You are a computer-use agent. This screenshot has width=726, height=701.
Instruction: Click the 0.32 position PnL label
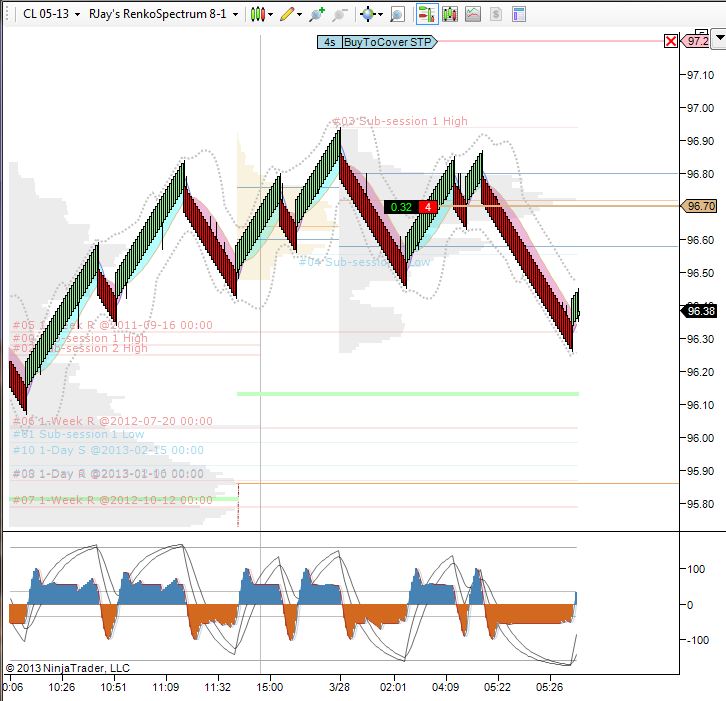click(401, 207)
